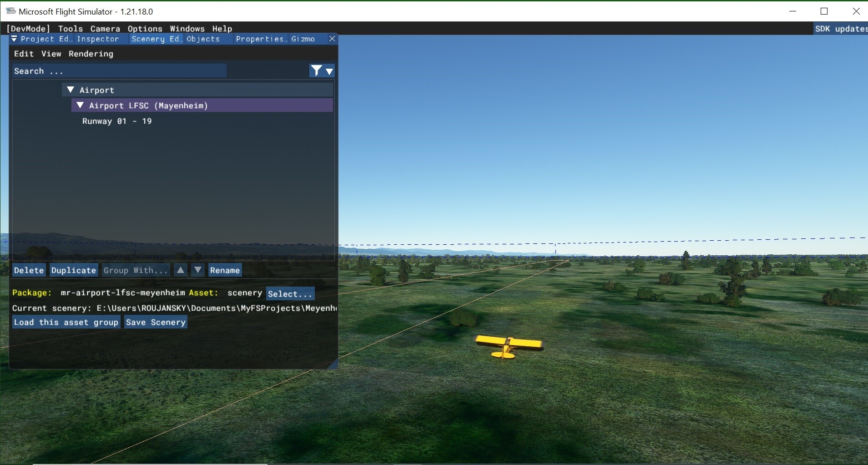Select the Airport LFSC (Mayenheim) row

click(202, 106)
